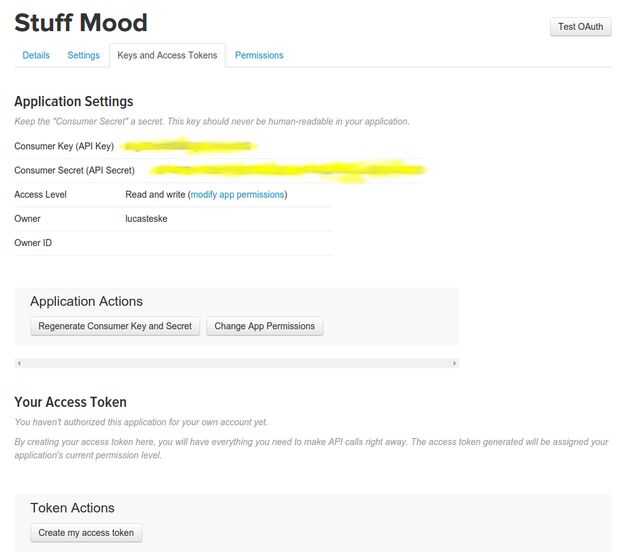Viewport: 620px width, 555px height.
Task: Open the Settings tab
Action: [x=83, y=55]
